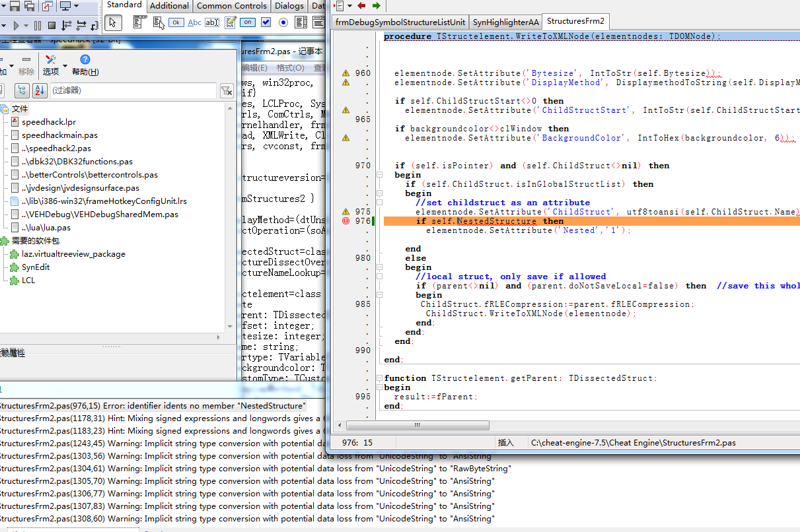800x532 pixels.
Task: Open the jump history dropdown arrow
Action: 349,6
